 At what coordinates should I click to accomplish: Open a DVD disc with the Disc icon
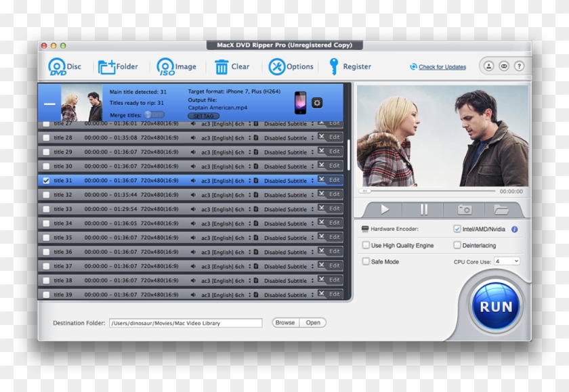coord(58,66)
